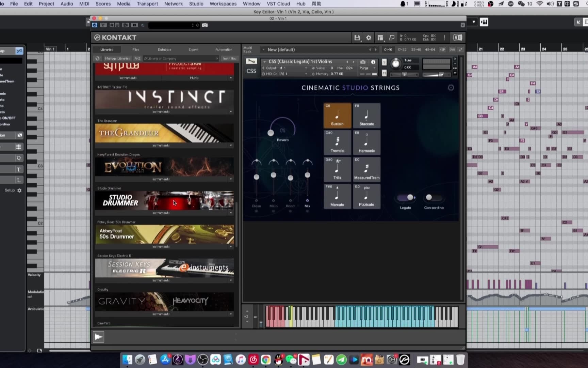Adjust the Tune knob

pos(396,64)
